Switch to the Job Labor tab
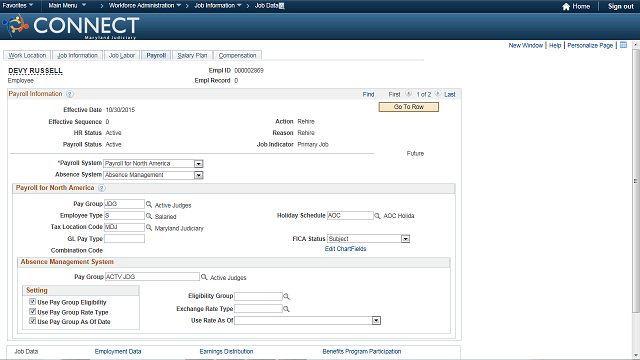 click(x=122, y=56)
